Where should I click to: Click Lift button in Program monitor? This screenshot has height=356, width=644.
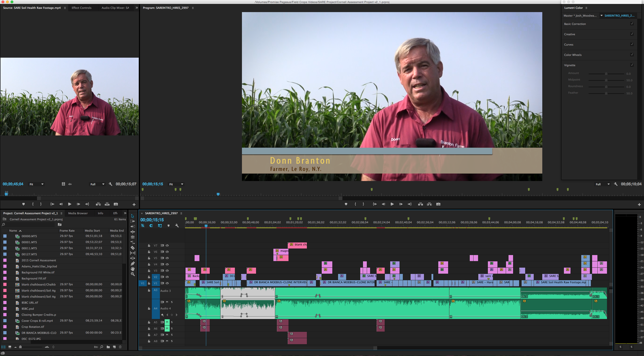click(420, 204)
